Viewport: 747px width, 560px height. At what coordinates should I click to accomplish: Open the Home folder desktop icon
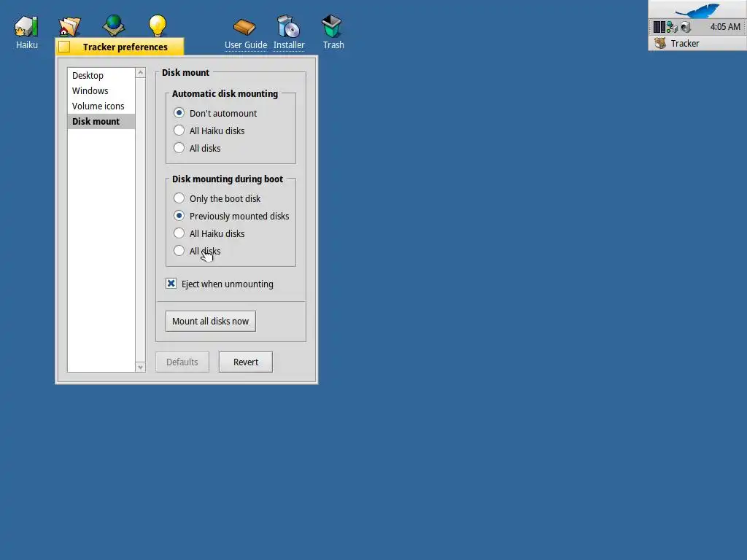click(69, 27)
